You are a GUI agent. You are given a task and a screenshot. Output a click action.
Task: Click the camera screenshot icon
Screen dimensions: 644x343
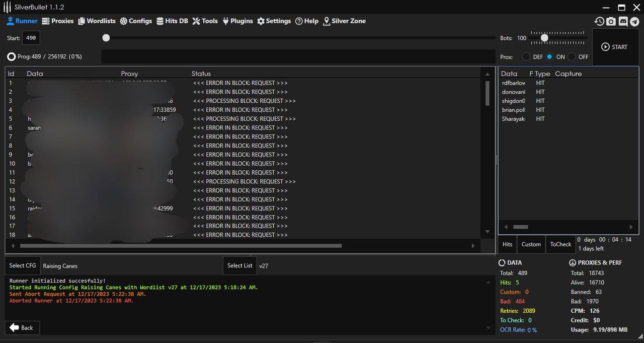click(611, 21)
